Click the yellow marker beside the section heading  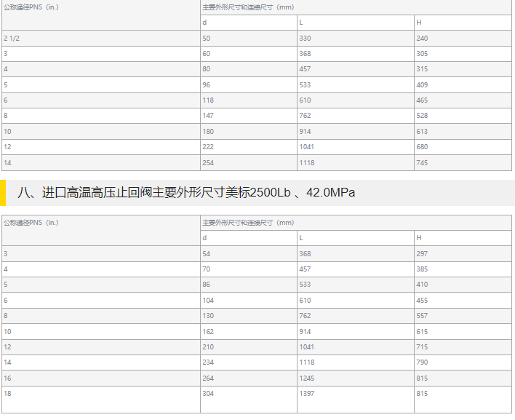3,193
